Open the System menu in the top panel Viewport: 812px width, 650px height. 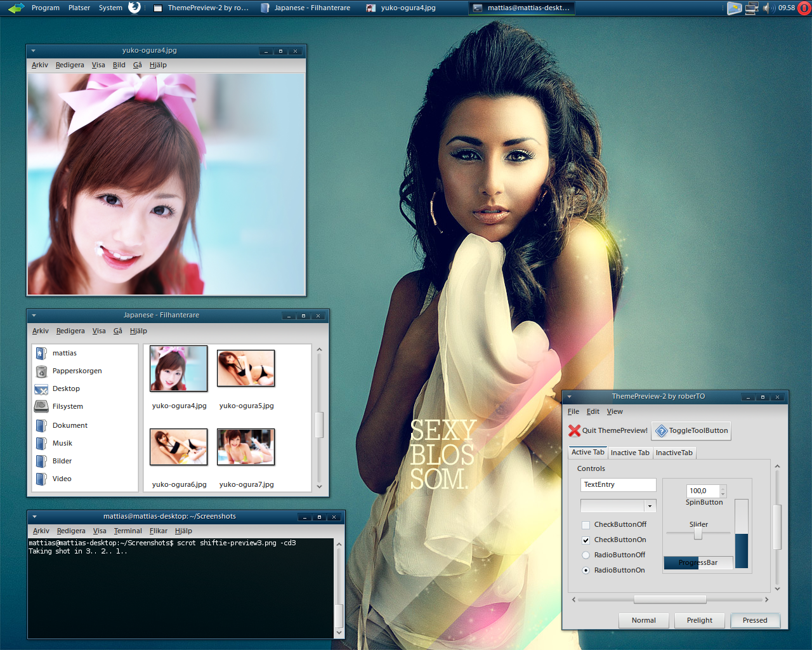pyautogui.click(x=110, y=8)
